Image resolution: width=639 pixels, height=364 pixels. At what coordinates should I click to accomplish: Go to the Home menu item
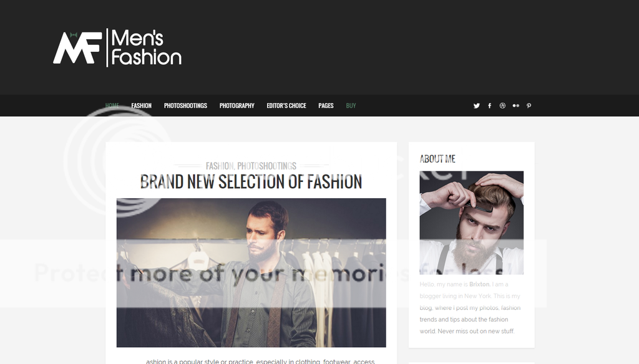coord(112,106)
